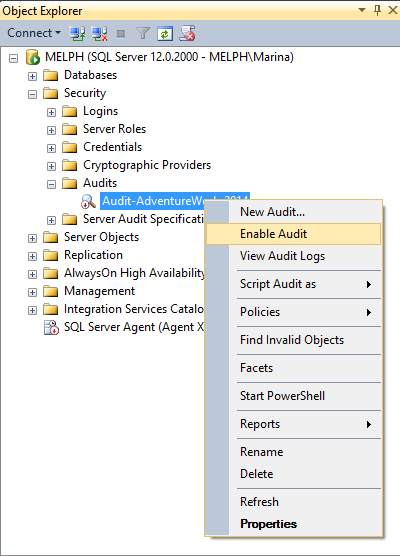Open the Object Explorer window options arrow
400x556 pixels.
click(x=362, y=10)
